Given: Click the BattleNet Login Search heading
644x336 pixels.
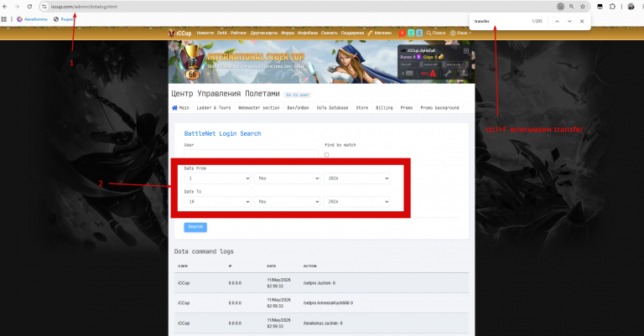Looking at the screenshot, I should click(x=222, y=134).
